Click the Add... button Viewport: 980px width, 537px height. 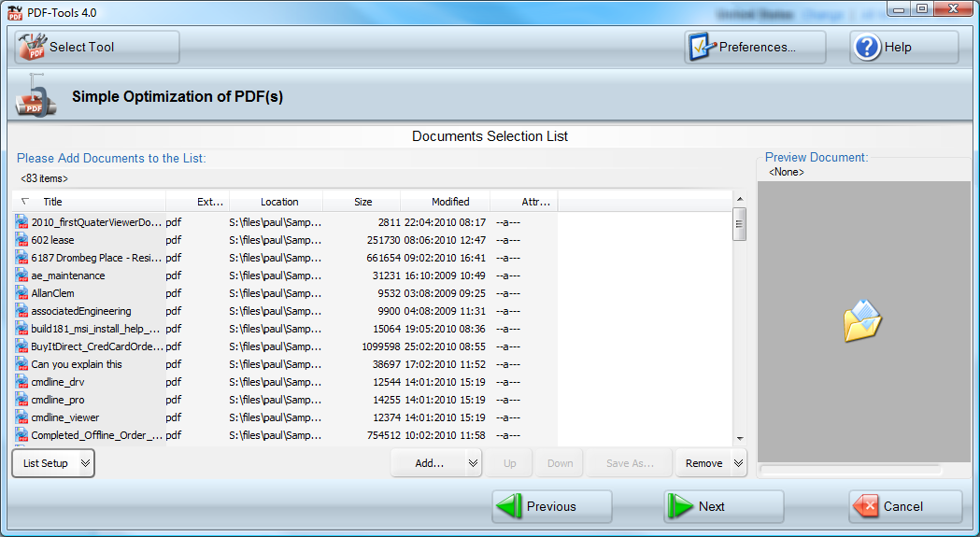tap(430, 463)
